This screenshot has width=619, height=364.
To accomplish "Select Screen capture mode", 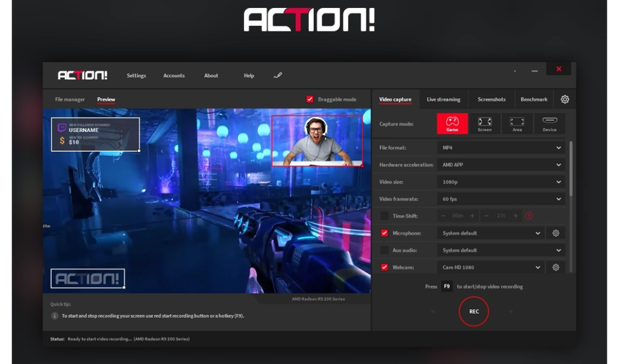I will [485, 124].
